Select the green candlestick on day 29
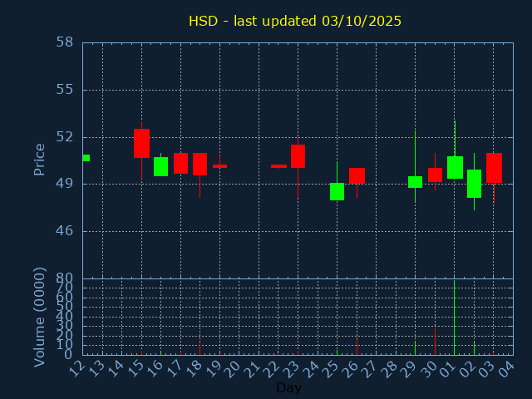Image resolution: width=532 pixels, height=399 pixels. (415, 182)
